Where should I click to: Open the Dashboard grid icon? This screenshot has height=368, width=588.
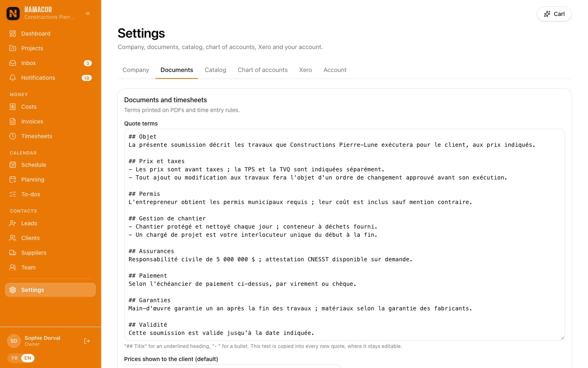pyautogui.click(x=13, y=34)
